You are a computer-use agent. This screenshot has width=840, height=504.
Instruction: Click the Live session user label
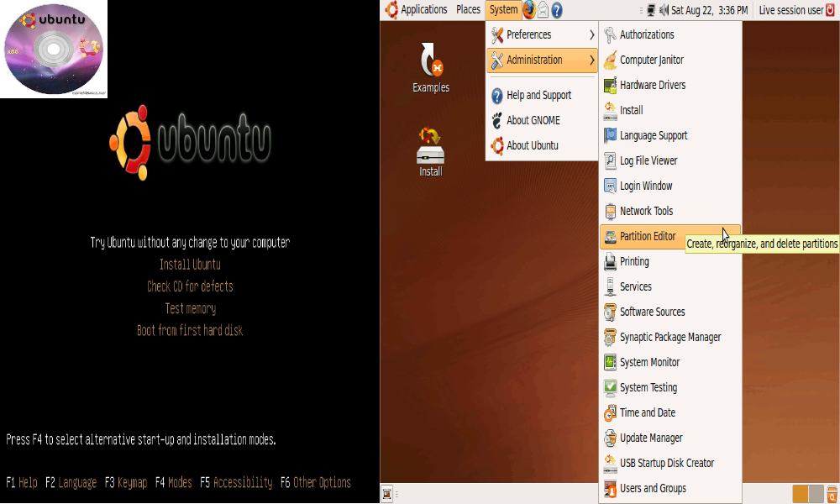790,9
